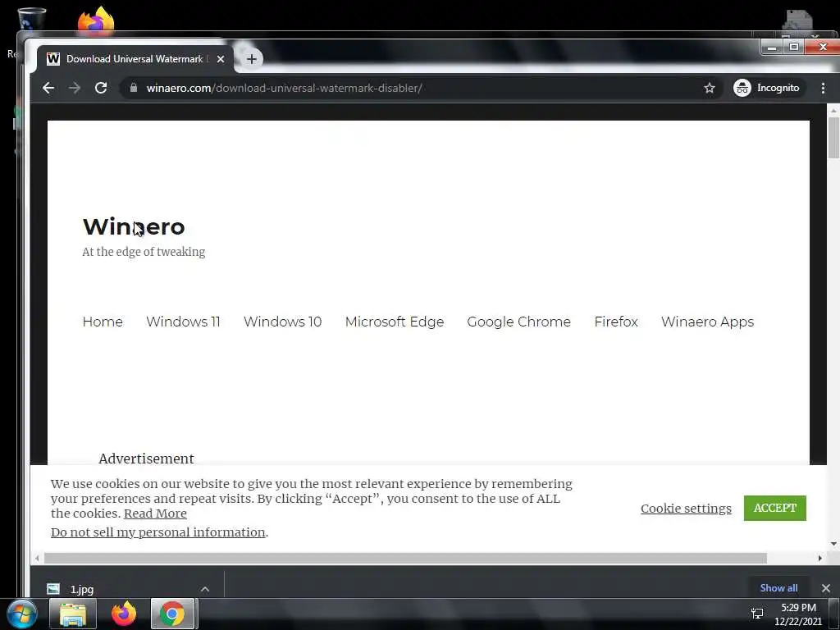Click the scroll right arrow

pyautogui.click(x=819, y=558)
